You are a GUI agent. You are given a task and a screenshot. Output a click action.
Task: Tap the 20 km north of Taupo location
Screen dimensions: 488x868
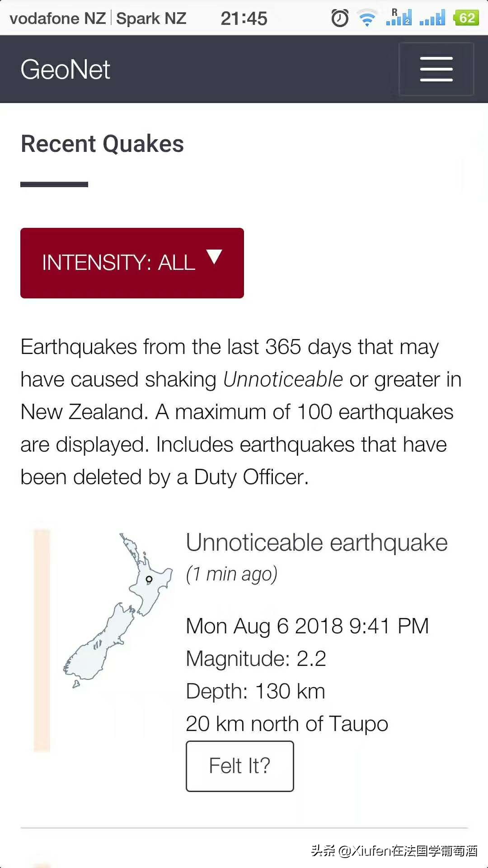287,724
